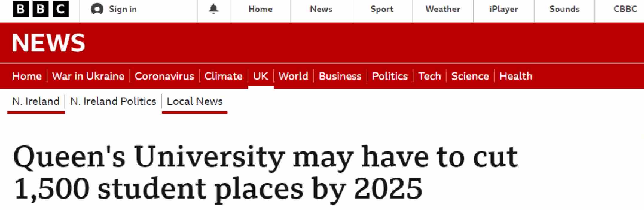Open Sounds in top navigation
Screen dimensions: 644x210
tap(564, 9)
